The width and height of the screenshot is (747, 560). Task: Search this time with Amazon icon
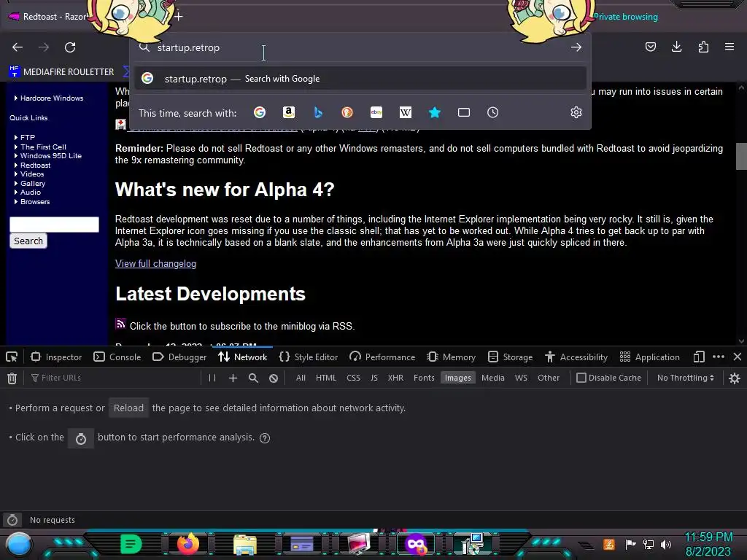tap(289, 112)
